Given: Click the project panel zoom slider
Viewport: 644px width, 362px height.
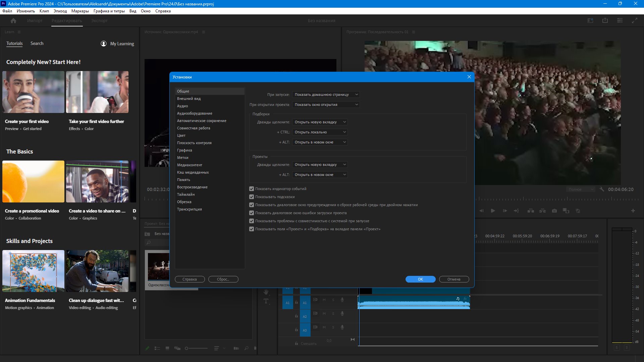Looking at the screenshot, I should coord(197,348).
